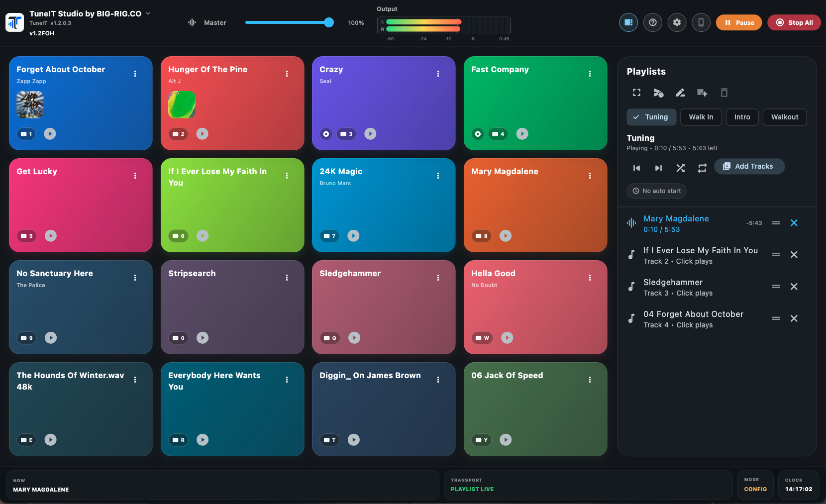
Task: Play the 24K Magic pad
Action: [x=353, y=236]
